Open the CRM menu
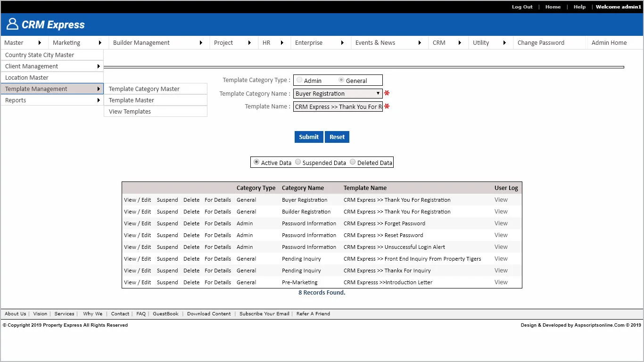Viewport: 644px width, 362px height. point(448,42)
